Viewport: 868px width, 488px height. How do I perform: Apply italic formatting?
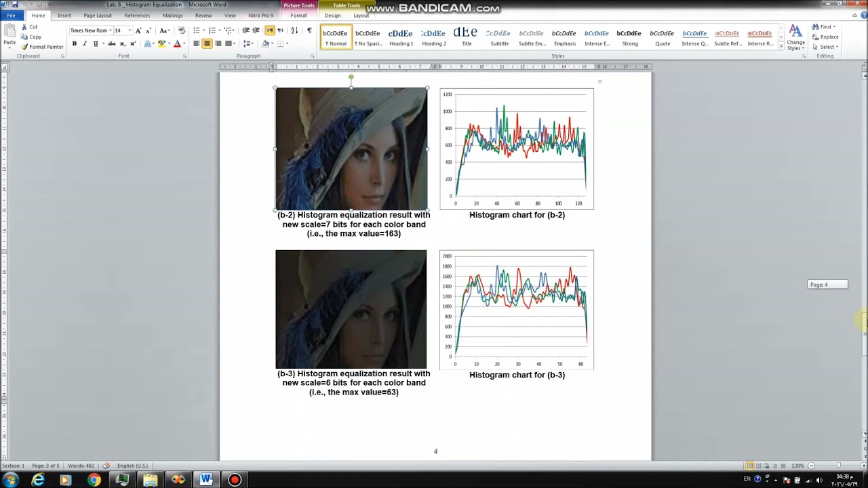click(x=84, y=43)
